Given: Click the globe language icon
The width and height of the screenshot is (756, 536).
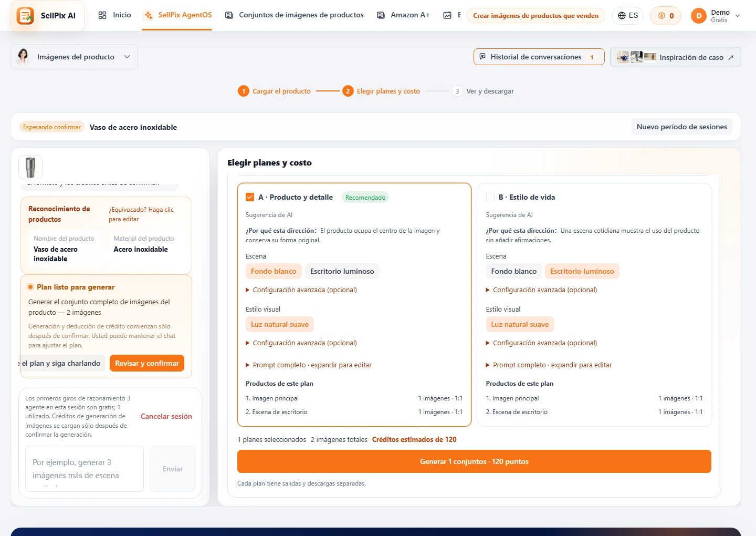Looking at the screenshot, I should 622,16.
